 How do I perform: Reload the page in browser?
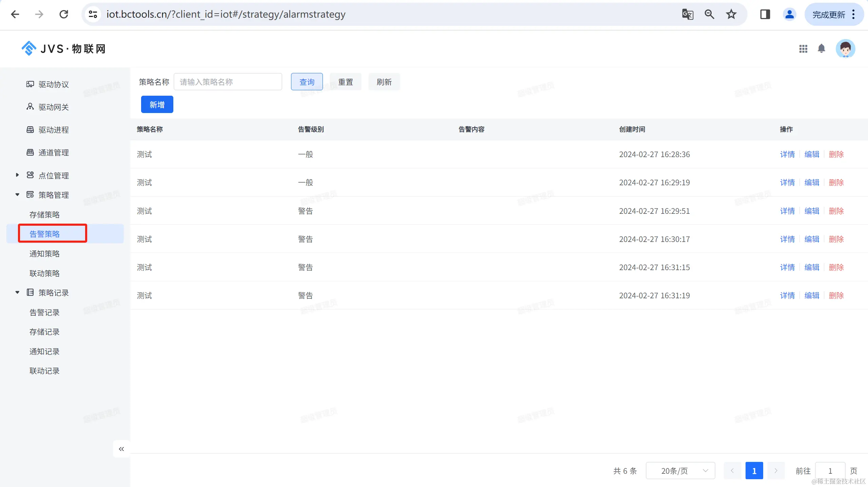click(x=64, y=14)
